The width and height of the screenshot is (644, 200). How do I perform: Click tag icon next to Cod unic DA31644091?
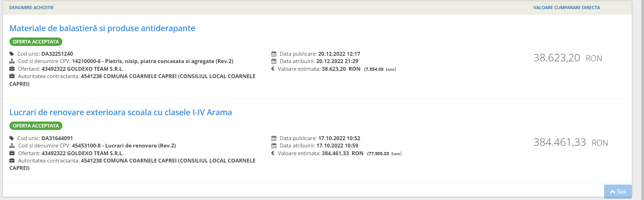[x=12, y=138]
